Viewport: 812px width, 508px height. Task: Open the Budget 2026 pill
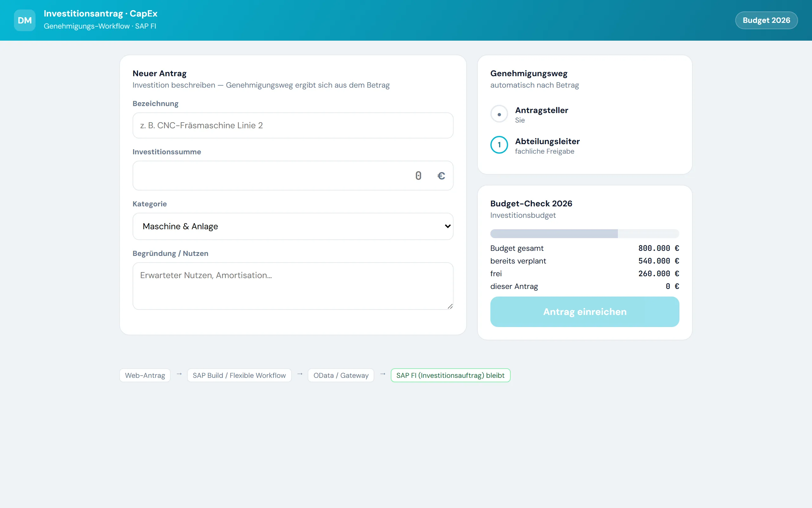pyautogui.click(x=766, y=20)
